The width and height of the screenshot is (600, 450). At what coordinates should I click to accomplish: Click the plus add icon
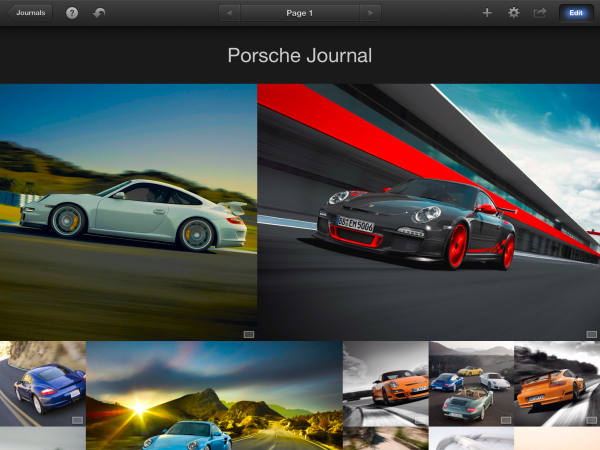pos(487,13)
